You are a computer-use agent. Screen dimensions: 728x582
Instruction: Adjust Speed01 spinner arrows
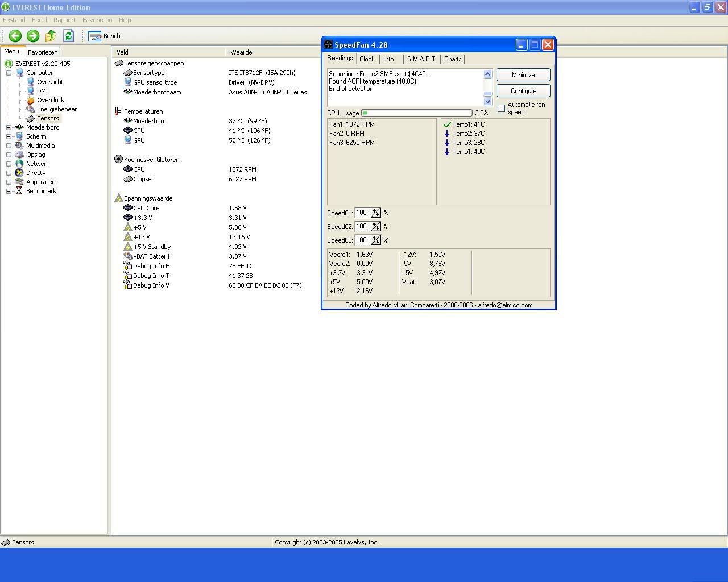(376, 213)
